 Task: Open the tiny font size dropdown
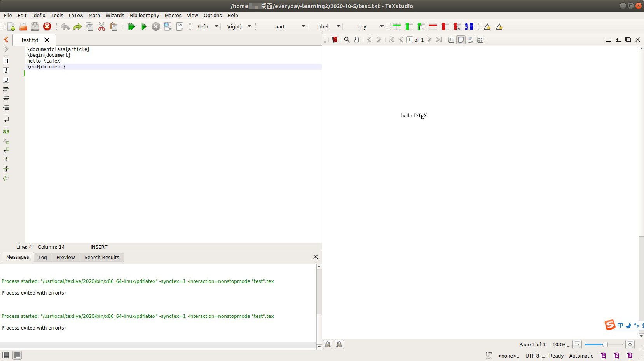coord(382,26)
